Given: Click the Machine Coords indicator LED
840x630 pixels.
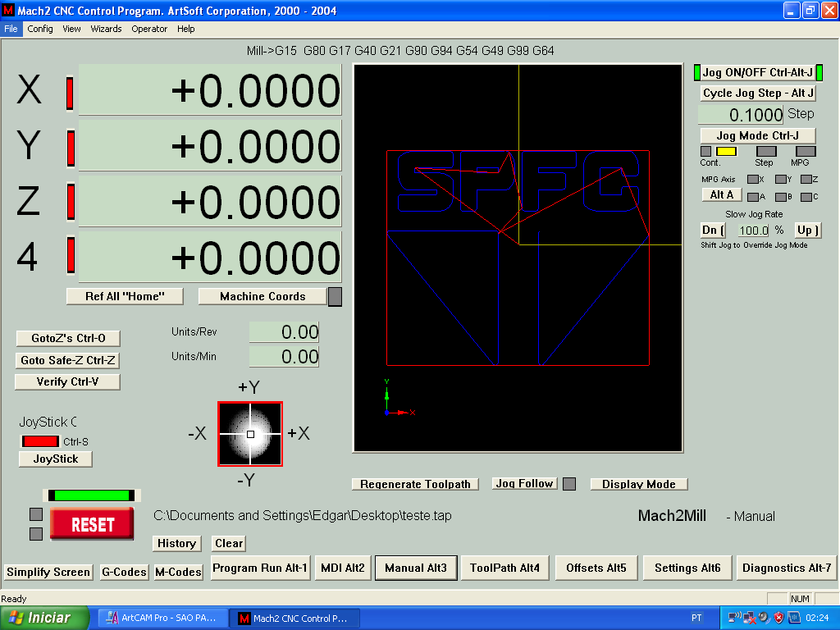Looking at the screenshot, I should tap(335, 297).
